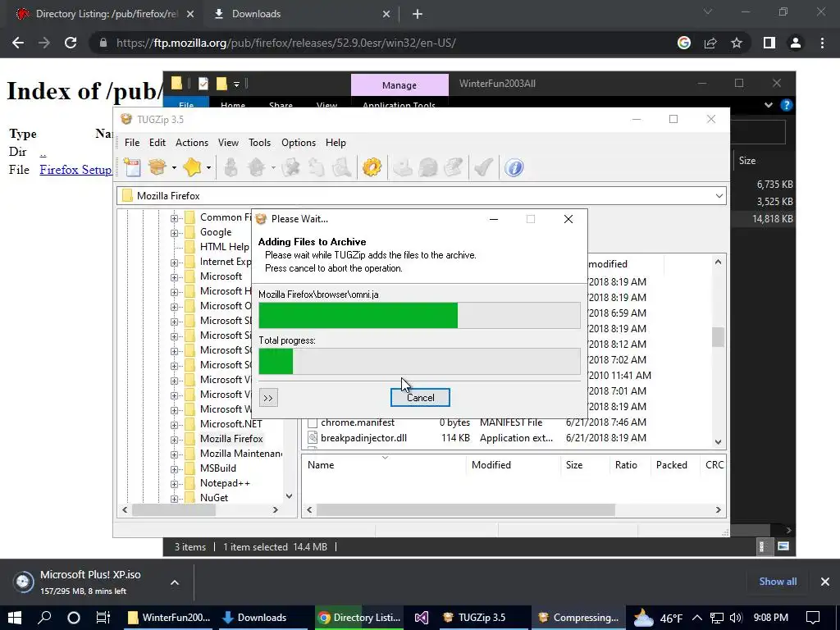Open the parent directory '..' link

(43, 152)
